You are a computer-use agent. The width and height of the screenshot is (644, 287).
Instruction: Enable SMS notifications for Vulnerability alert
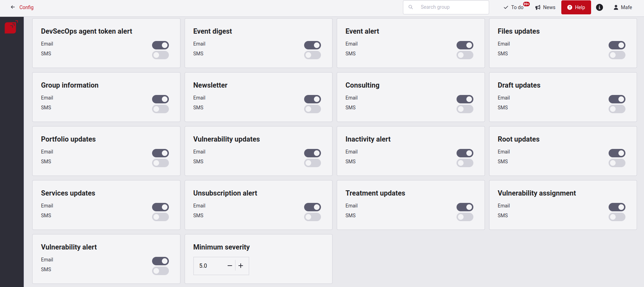pos(160,271)
